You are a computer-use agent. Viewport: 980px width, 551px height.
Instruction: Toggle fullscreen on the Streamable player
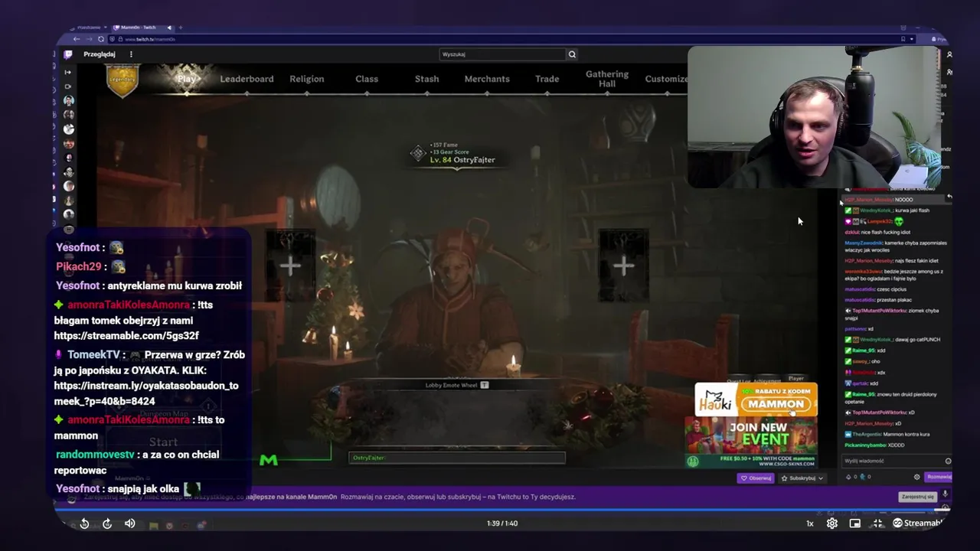tap(877, 523)
